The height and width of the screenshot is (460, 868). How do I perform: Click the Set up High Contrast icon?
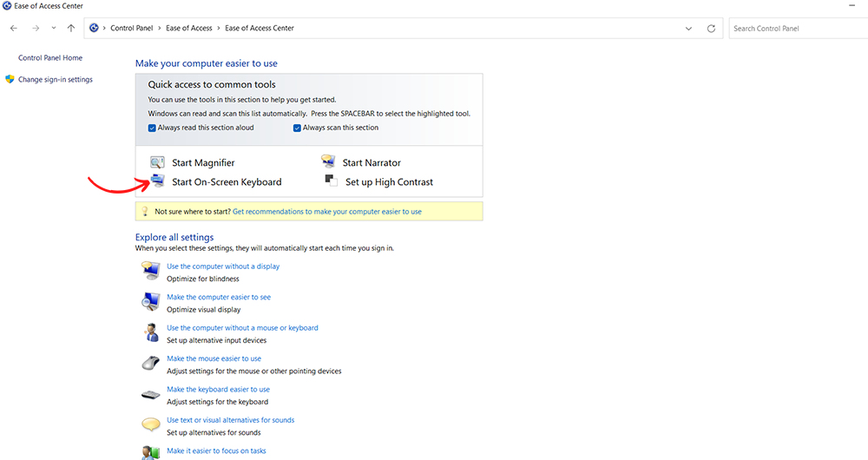point(331,181)
